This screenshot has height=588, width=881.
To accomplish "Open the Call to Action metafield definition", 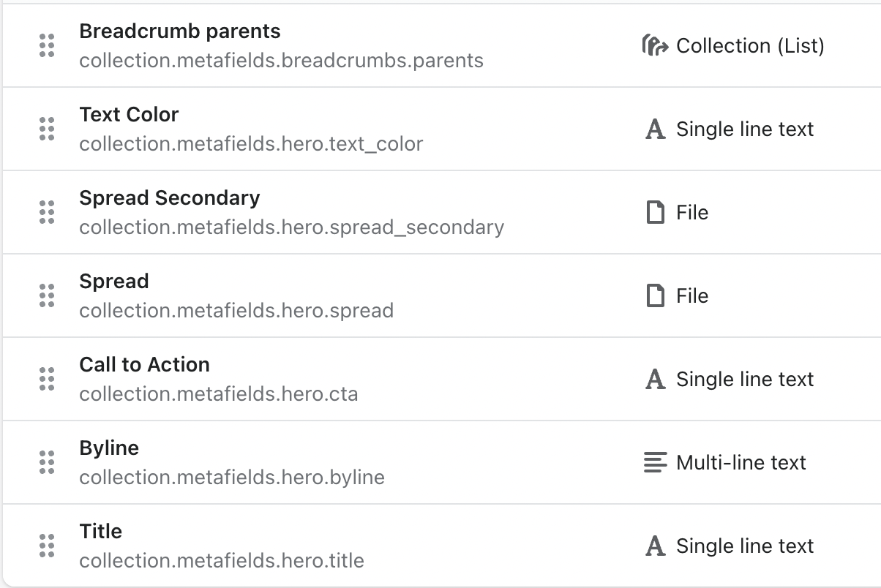I will (144, 364).
